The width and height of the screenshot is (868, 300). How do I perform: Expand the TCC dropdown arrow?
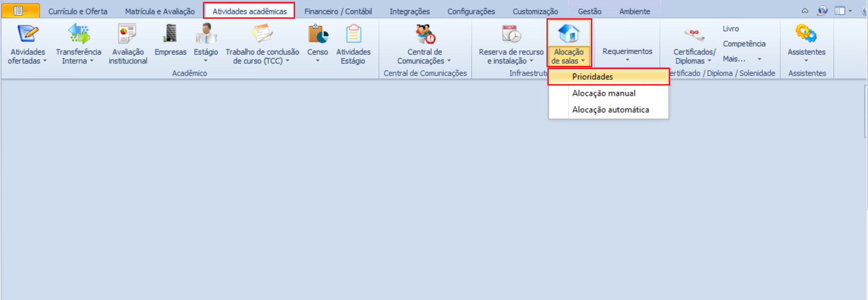coord(288,61)
